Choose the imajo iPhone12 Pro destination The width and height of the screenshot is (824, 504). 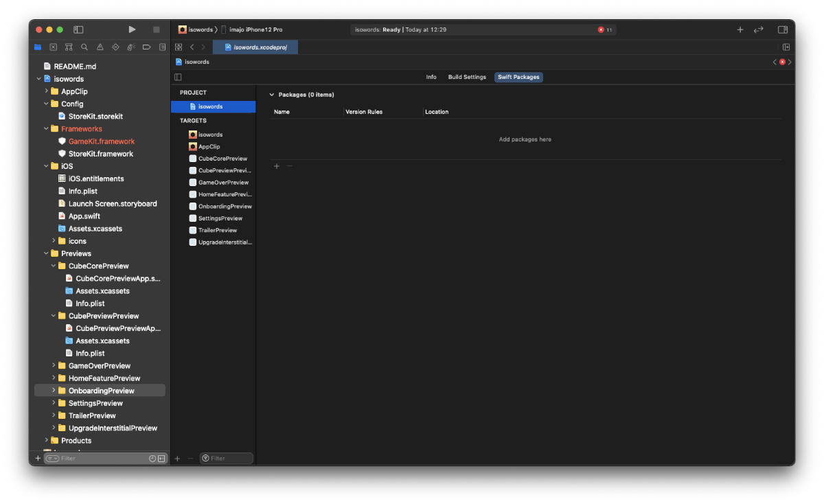pyautogui.click(x=251, y=30)
